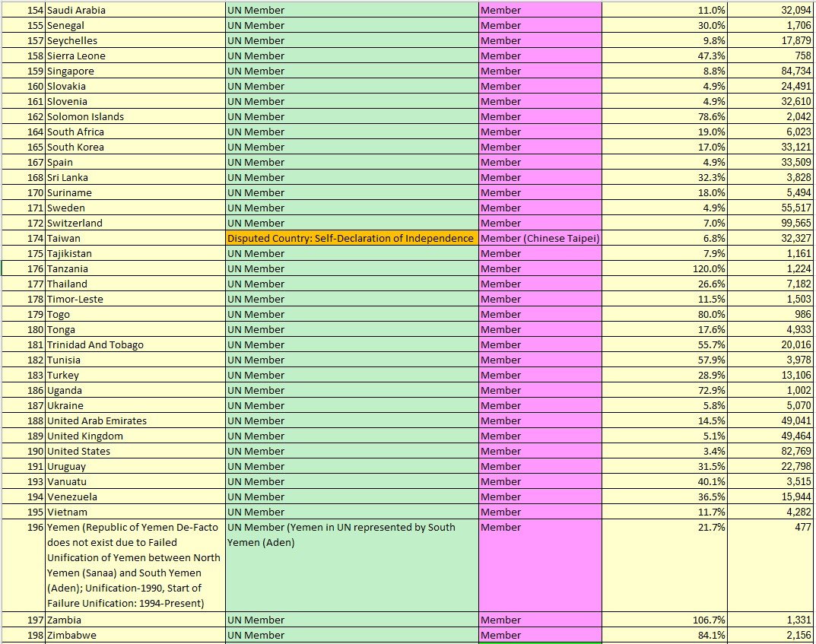Viewport: 816px width, 644px height.
Task: Select the UN Member cell for Spain
Action: click(352, 162)
